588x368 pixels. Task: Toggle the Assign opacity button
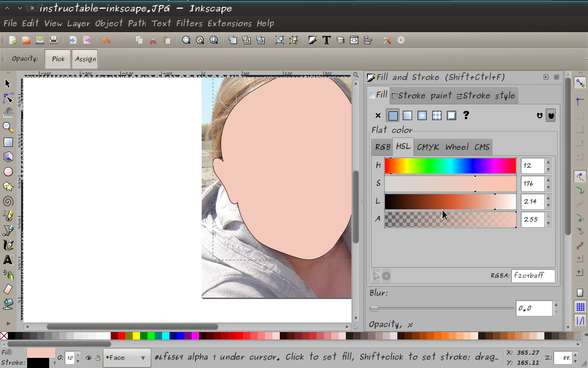85,59
